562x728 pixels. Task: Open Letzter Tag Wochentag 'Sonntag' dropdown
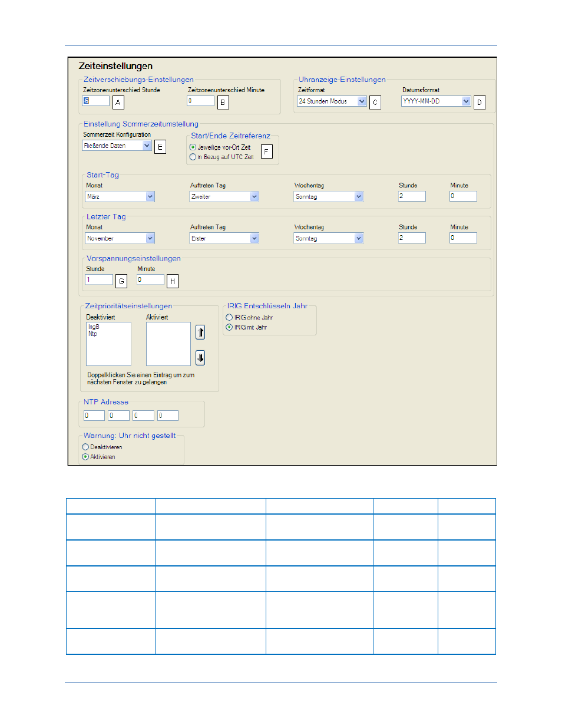tap(329, 238)
